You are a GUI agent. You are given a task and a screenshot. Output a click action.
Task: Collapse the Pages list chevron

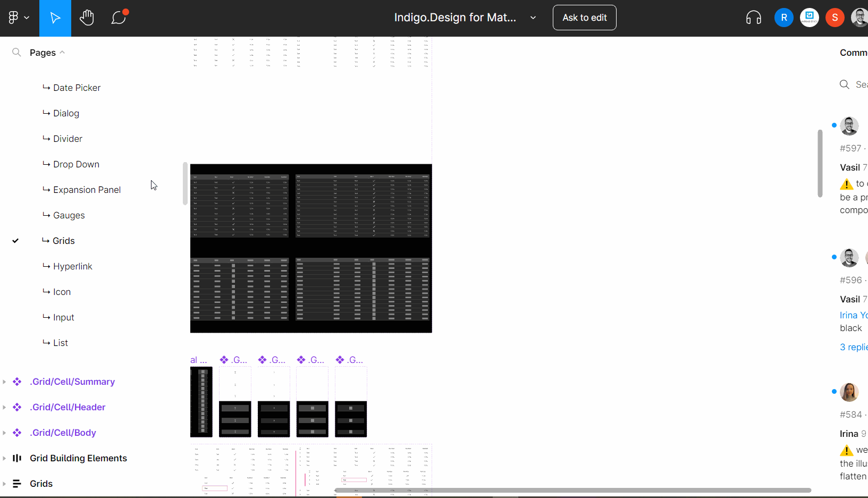(62, 52)
